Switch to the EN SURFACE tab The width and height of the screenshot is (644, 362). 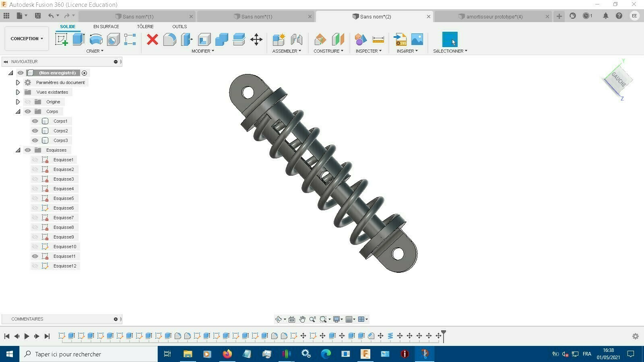pyautogui.click(x=106, y=27)
